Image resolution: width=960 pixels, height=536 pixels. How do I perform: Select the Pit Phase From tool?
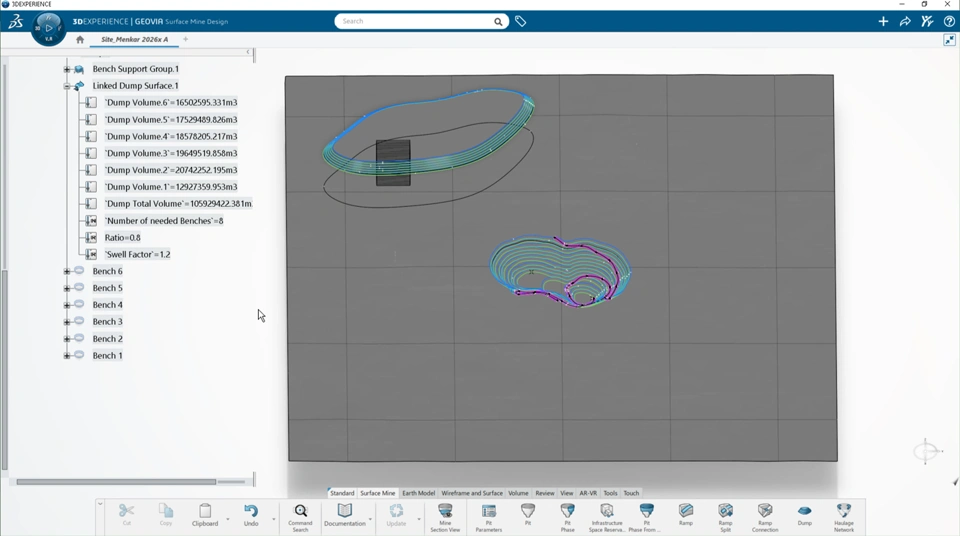point(646,518)
